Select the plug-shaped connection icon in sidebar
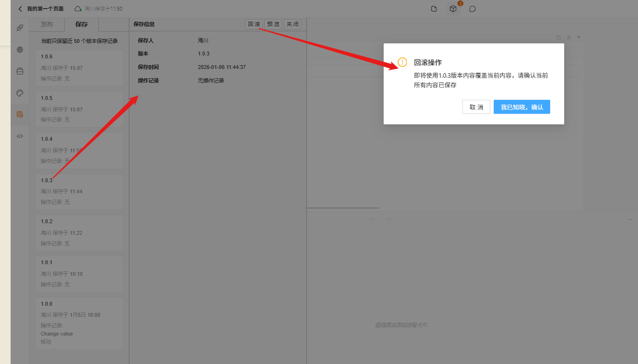The width and height of the screenshot is (638, 364). pos(20,27)
